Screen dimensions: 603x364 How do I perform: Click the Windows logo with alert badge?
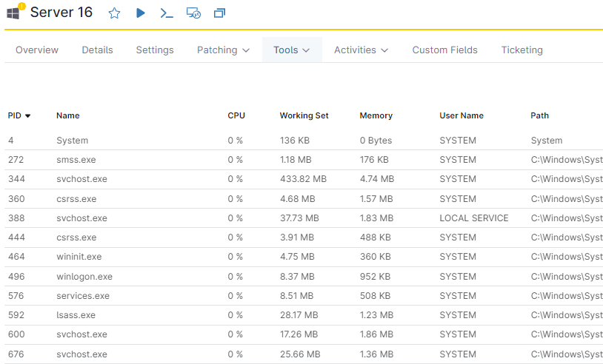coord(15,12)
